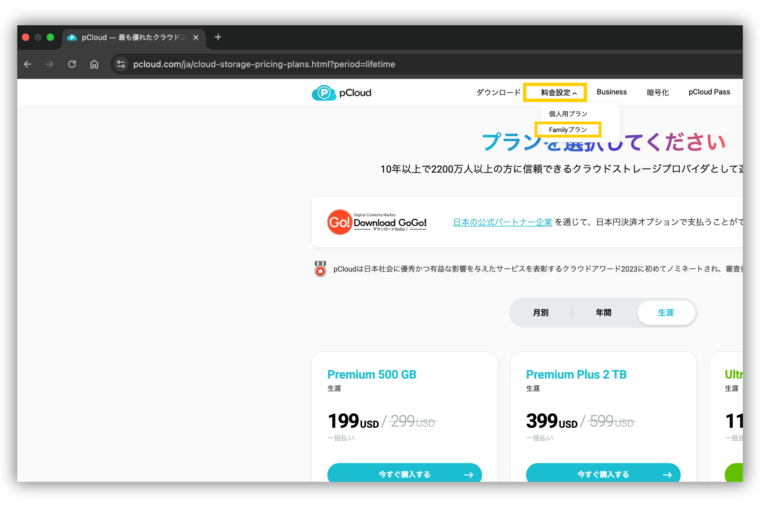
Task: Click 今すぐ購入する for Premium 500 GB
Action: tap(404, 474)
